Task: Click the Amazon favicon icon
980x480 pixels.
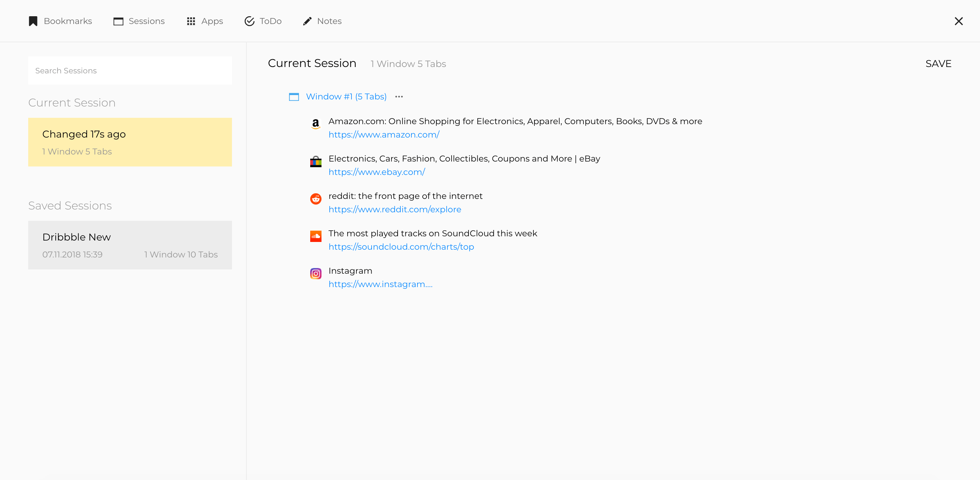Action: click(x=316, y=124)
